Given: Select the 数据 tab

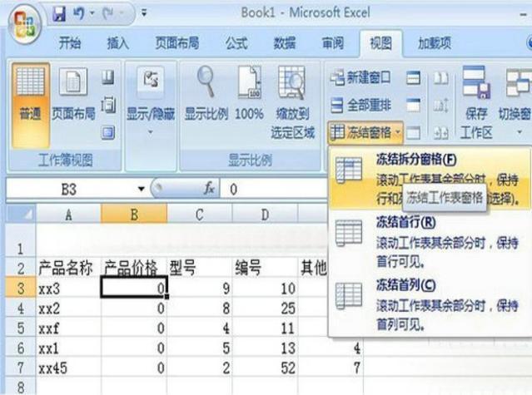Looking at the screenshot, I should click(x=285, y=43).
